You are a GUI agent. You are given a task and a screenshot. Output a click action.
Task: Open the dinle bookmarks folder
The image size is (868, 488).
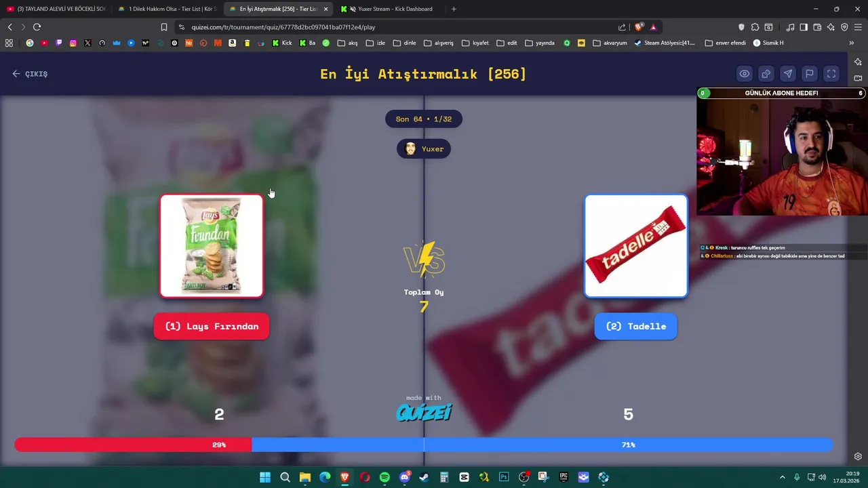(405, 43)
